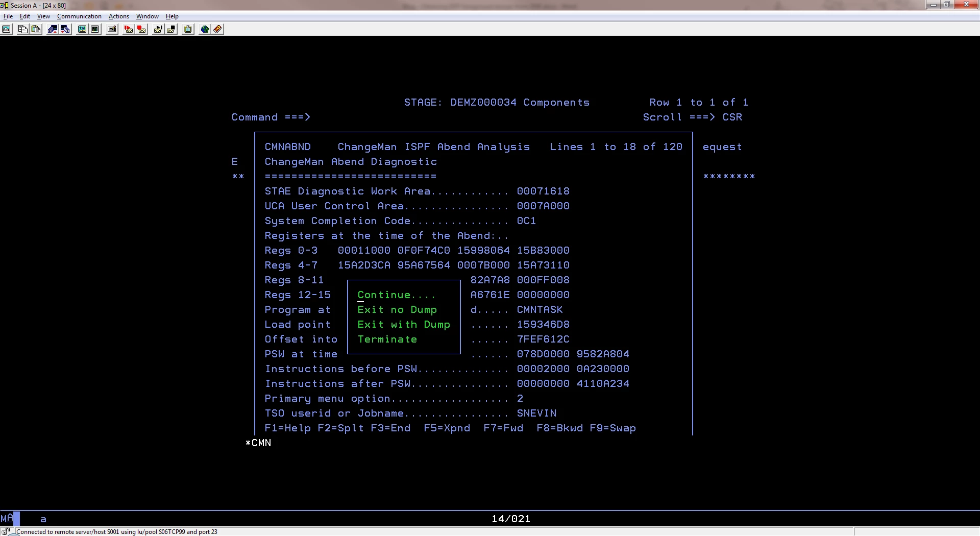Click the Send File to Host icon
Screen dimensions: 980x536
pyautogui.click(x=52, y=29)
